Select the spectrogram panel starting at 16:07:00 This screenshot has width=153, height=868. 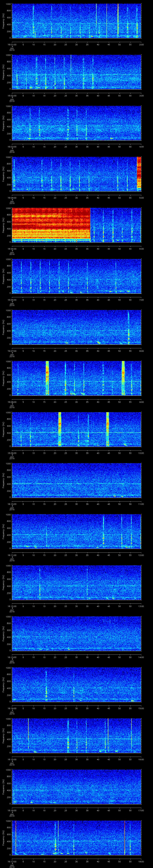click(76, 327)
